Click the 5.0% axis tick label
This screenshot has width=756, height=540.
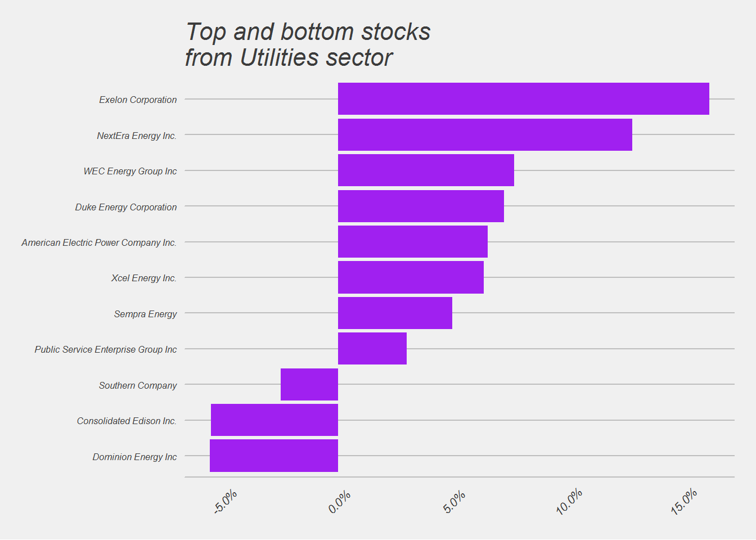(454, 502)
